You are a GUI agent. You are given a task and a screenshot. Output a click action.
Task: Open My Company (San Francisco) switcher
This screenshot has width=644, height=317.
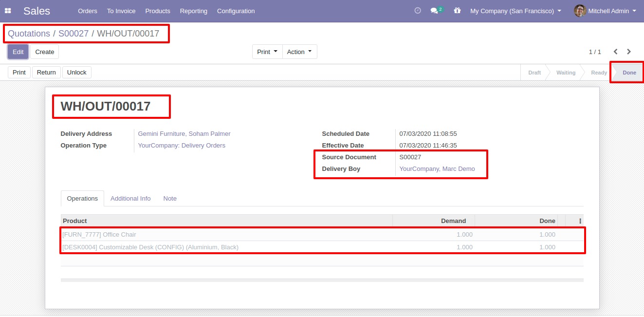click(x=515, y=11)
